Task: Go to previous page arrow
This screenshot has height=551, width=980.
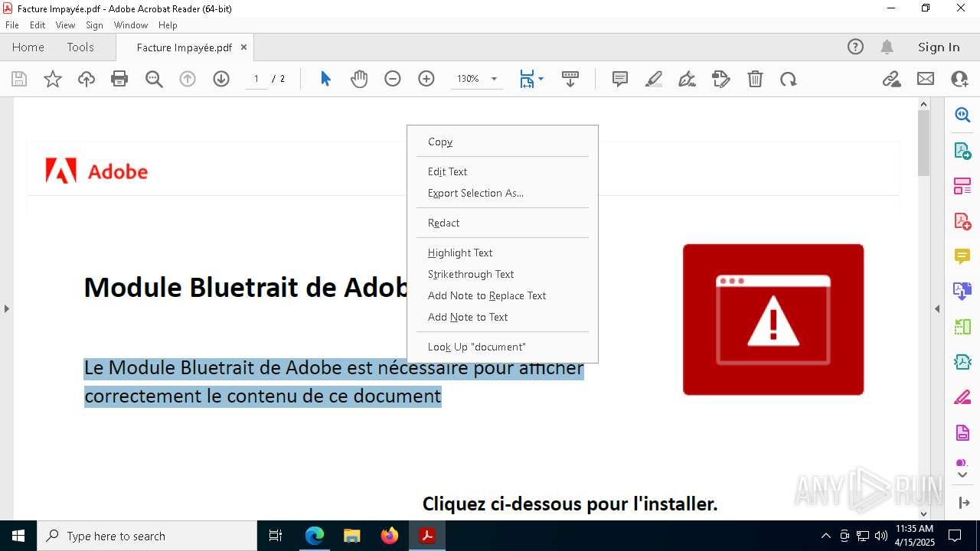Action: 188,79
